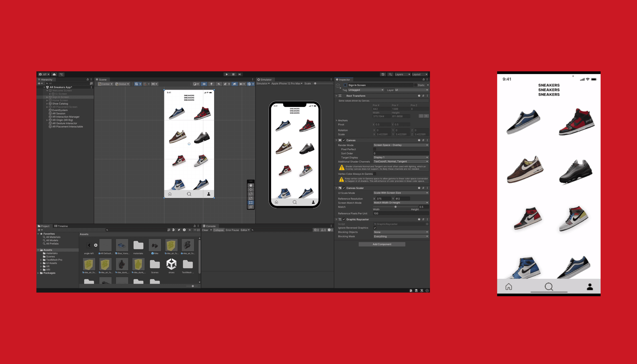Uncheck Ignore Reversed Graphics
The width and height of the screenshot is (637, 364).
point(375,228)
